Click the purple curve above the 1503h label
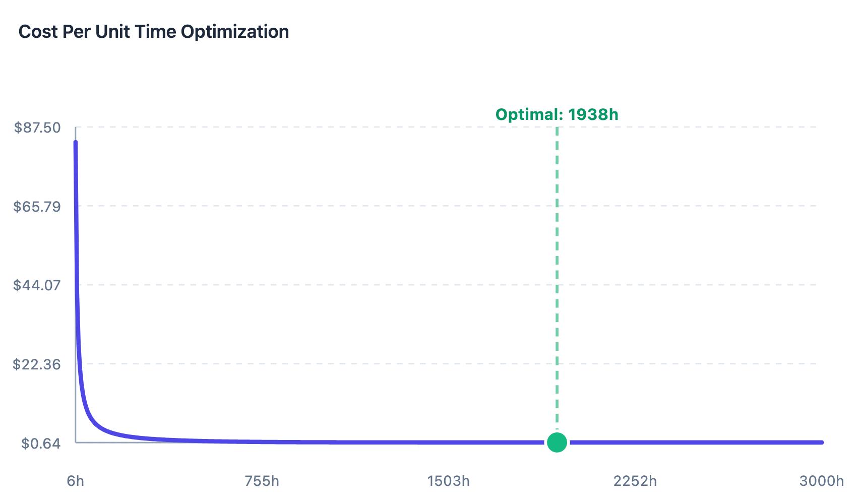The height and width of the screenshot is (504, 860). [x=448, y=443]
